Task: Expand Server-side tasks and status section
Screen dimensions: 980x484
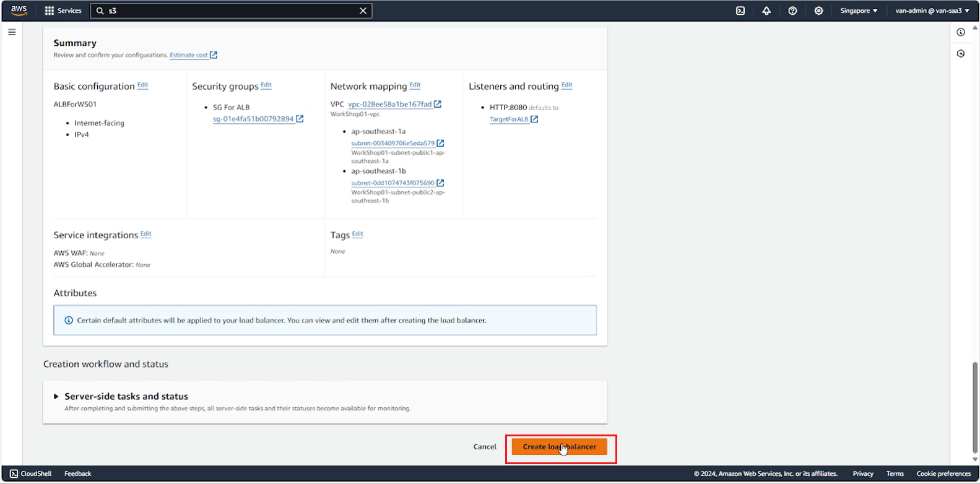Action: (56, 396)
